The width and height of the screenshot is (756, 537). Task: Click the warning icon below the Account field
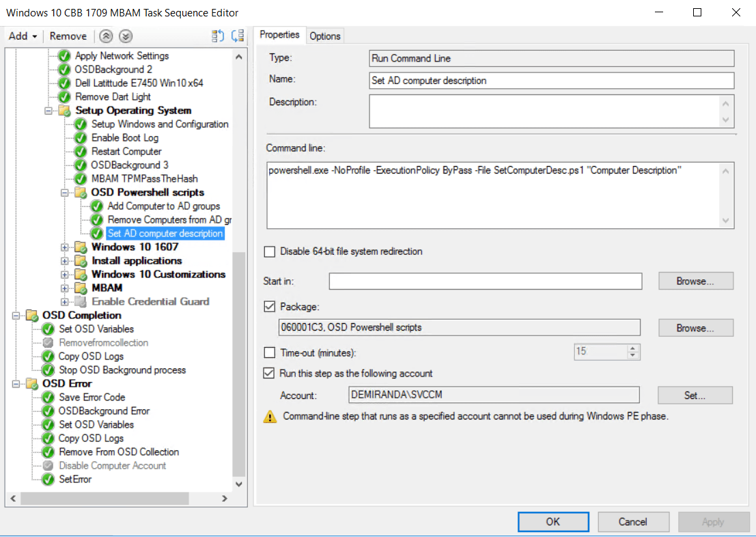(x=270, y=416)
